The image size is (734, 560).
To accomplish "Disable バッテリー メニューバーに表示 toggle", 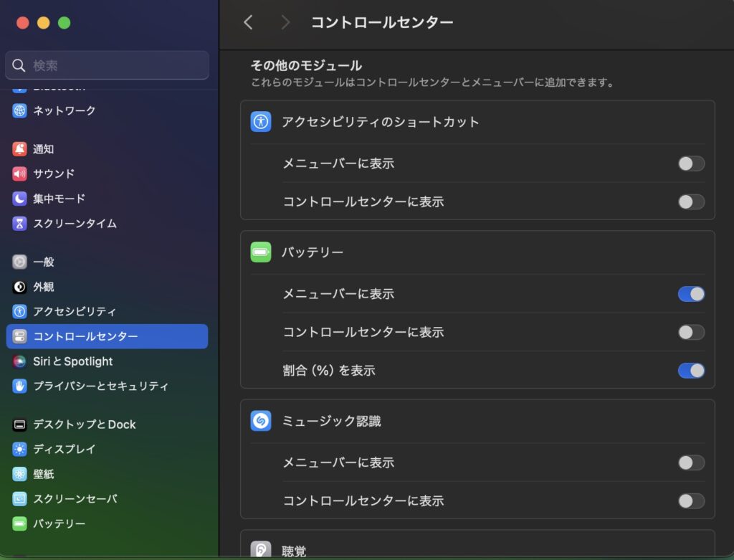I will 691,294.
